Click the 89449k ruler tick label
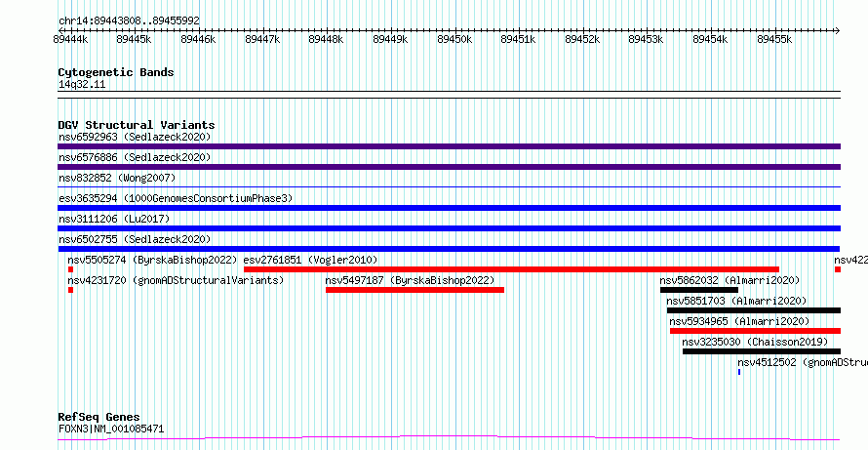The image size is (868, 450). pos(390,39)
